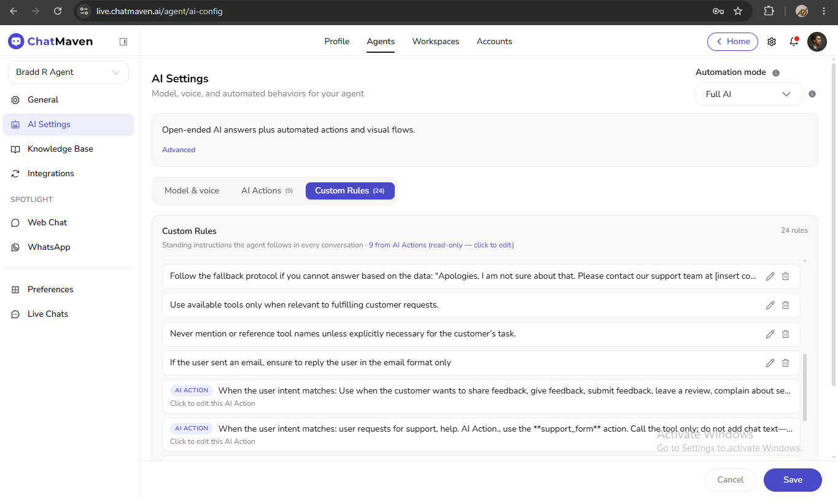
Task: Delete the 'Use available tools' rule
Action: (x=785, y=305)
